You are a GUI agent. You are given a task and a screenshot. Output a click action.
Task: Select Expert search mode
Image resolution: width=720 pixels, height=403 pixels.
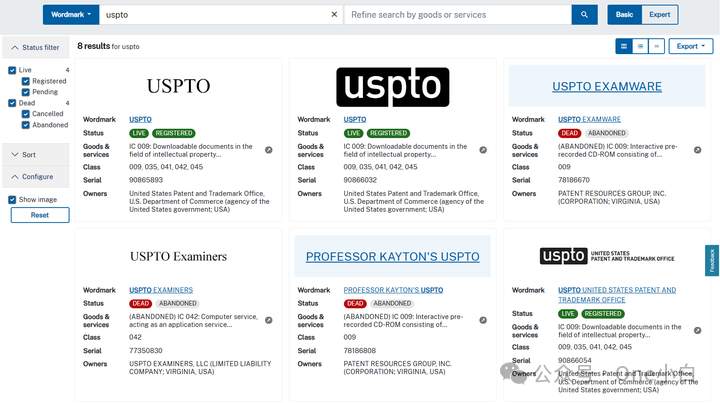(x=659, y=15)
